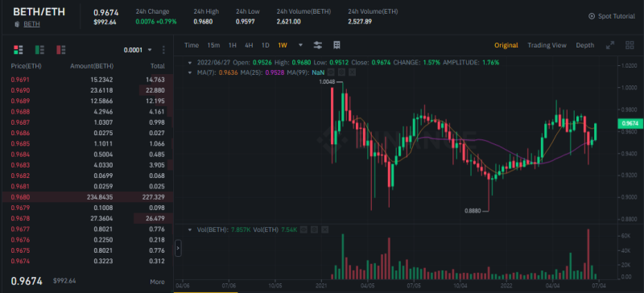This screenshot has height=293, width=644.
Task: Expand the side panel with arrow handle
Action: click(x=178, y=248)
